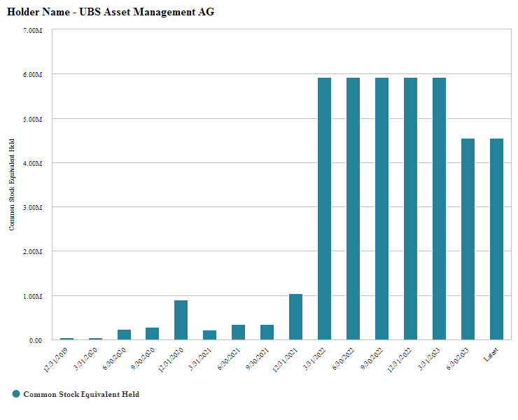This screenshot has height=420, width=518.
Task: Click the chart title Holder Name - UBS Asset Management AG
Action: (111, 12)
